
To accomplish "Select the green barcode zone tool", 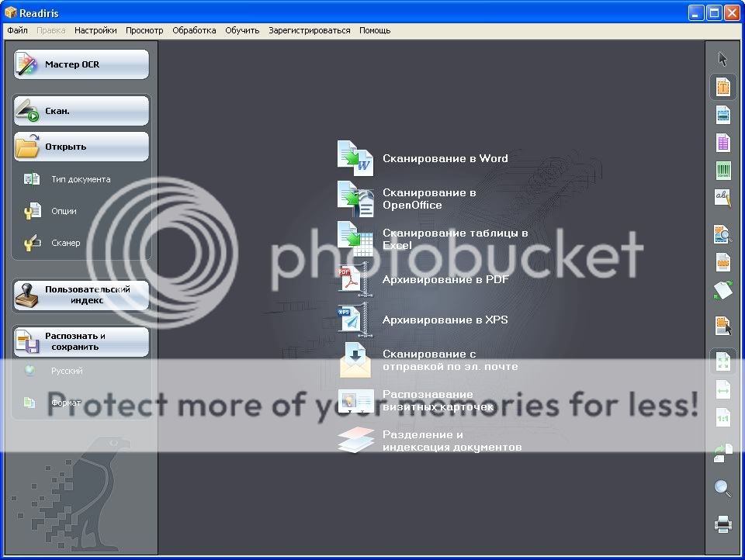I will coord(722,171).
